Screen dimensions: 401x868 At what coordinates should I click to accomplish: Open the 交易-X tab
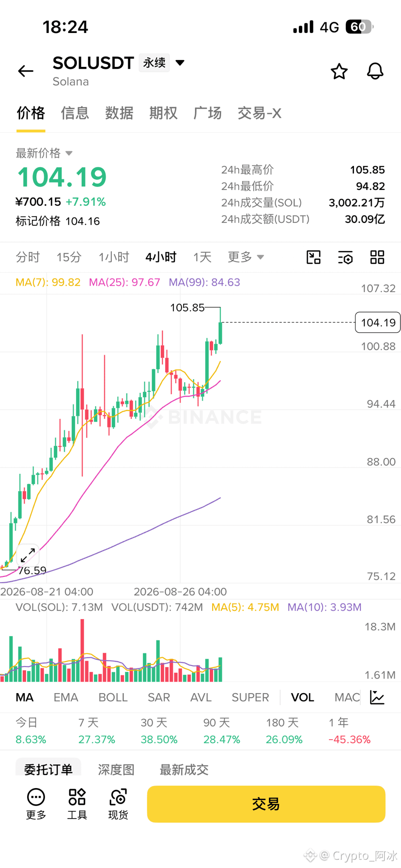(259, 113)
